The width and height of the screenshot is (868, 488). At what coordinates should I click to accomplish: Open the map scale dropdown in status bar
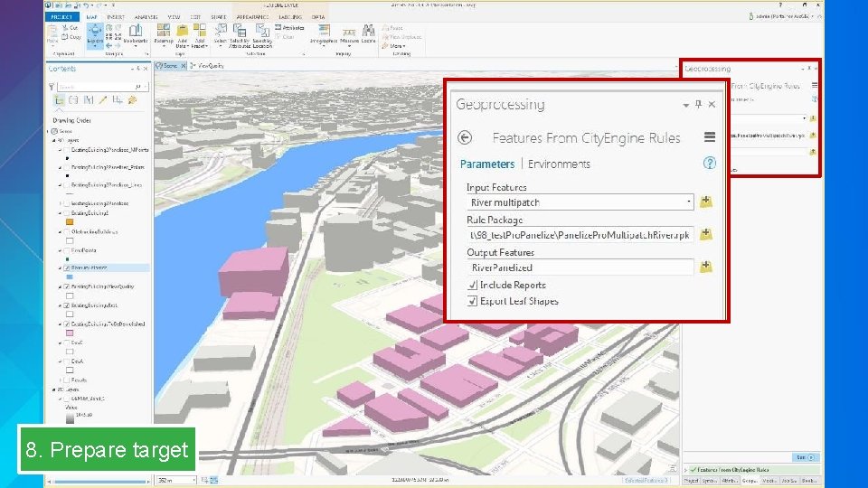point(193,480)
